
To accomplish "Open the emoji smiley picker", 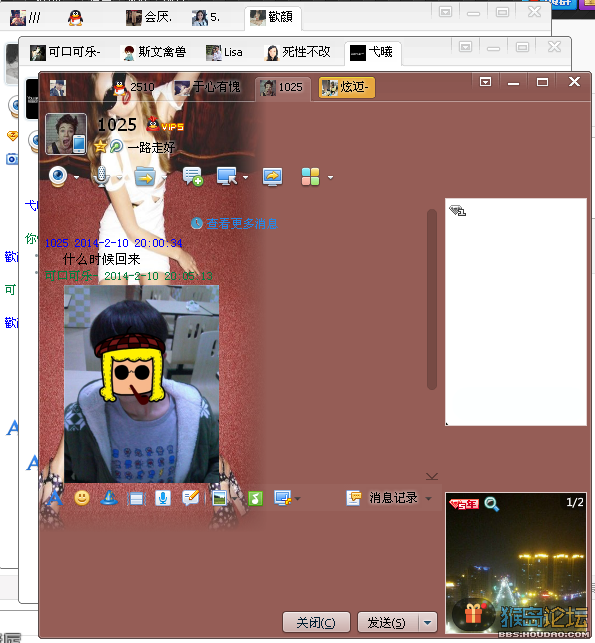I will (82, 498).
